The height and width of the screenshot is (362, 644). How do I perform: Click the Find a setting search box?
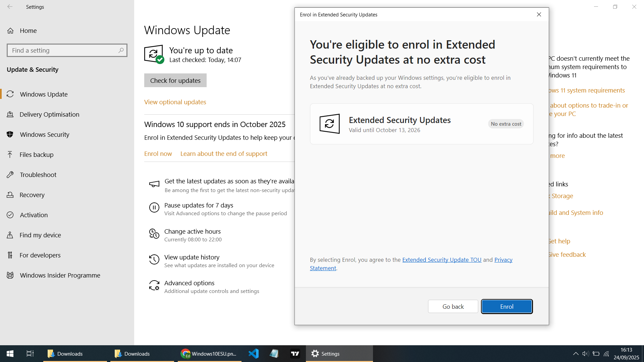(64, 50)
